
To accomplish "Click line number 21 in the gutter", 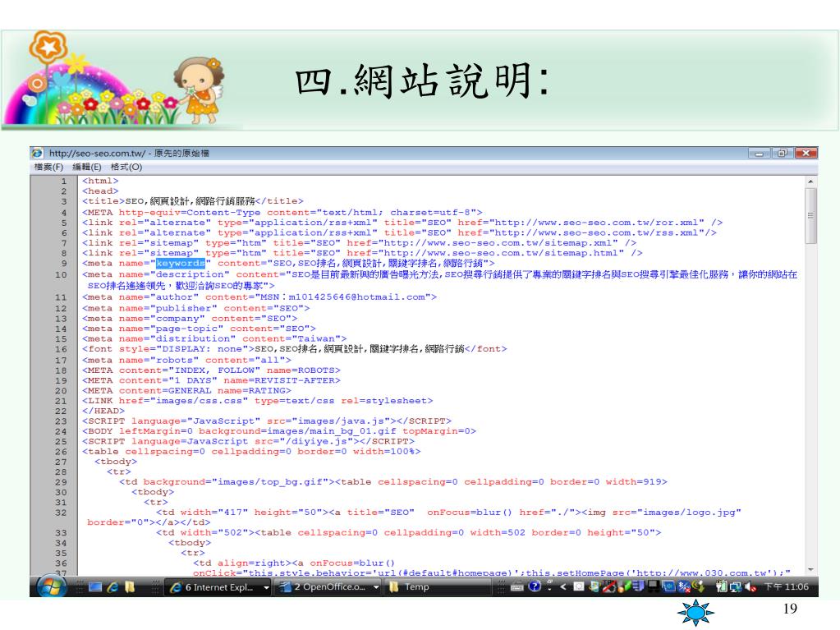I will pyautogui.click(x=62, y=401).
